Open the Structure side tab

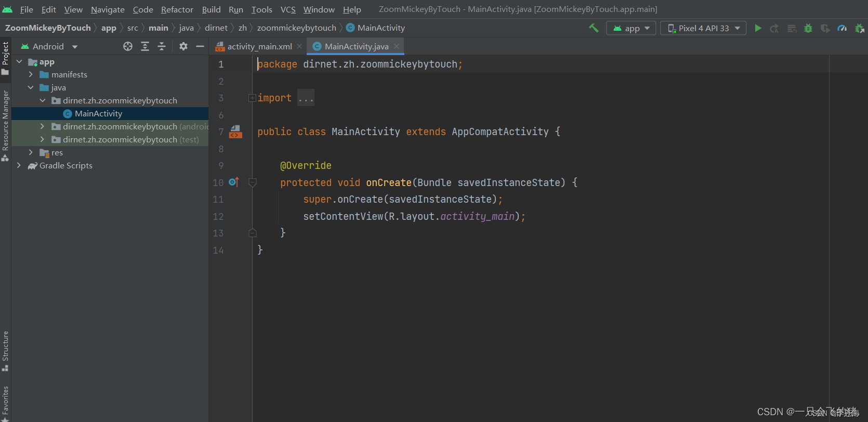click(5, 351)
